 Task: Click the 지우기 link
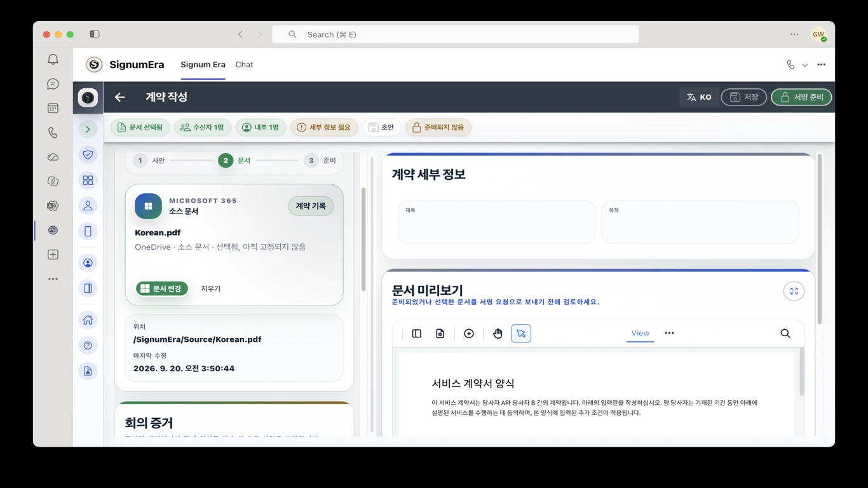click(211, 288)
